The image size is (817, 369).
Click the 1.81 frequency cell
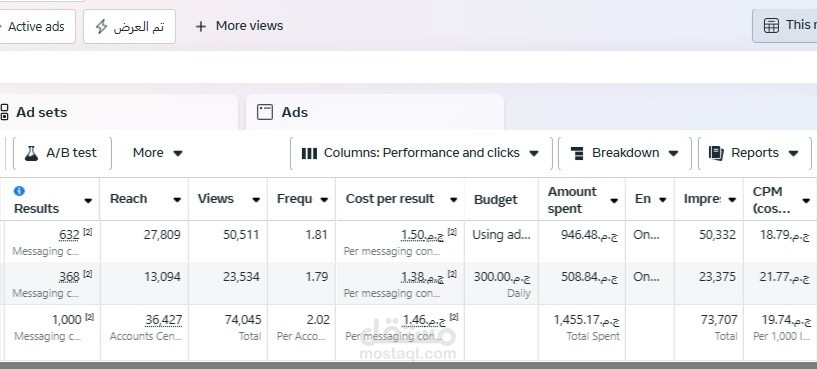[317, 235]
